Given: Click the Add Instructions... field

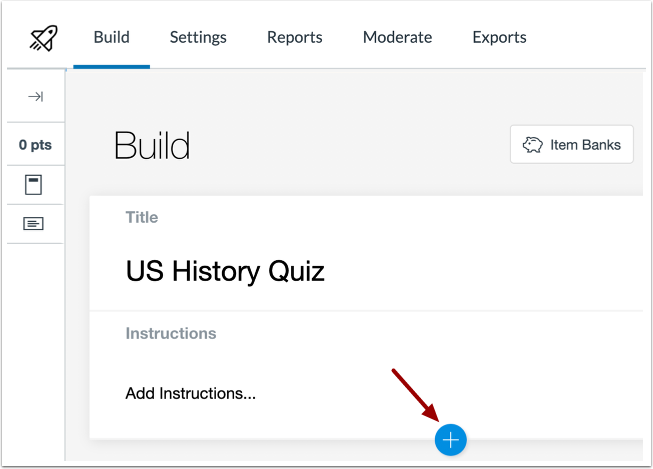Looking at the screenshot, I should click(190, 393).
